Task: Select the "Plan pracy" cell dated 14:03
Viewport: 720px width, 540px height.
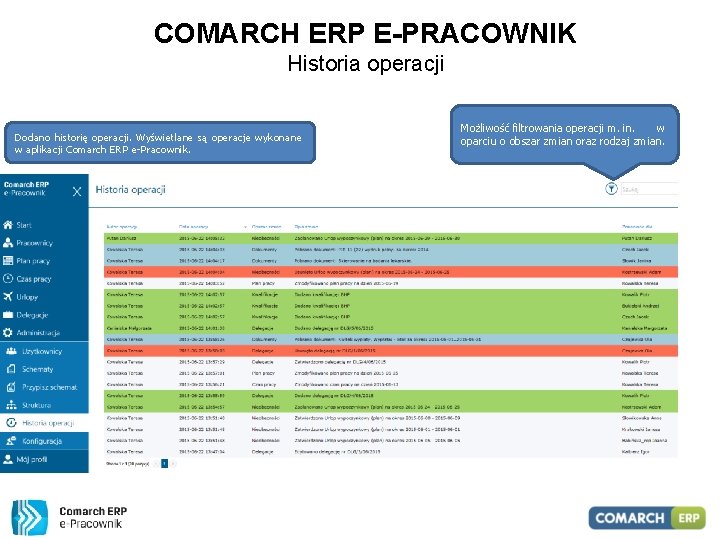Action: click(x=263, y=283)
